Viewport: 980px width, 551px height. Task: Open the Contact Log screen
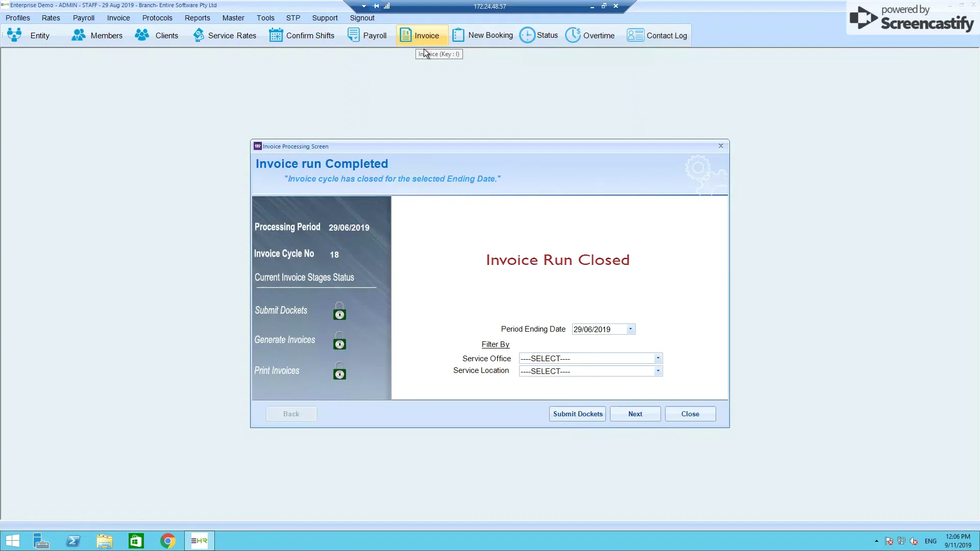coord(656,35)
